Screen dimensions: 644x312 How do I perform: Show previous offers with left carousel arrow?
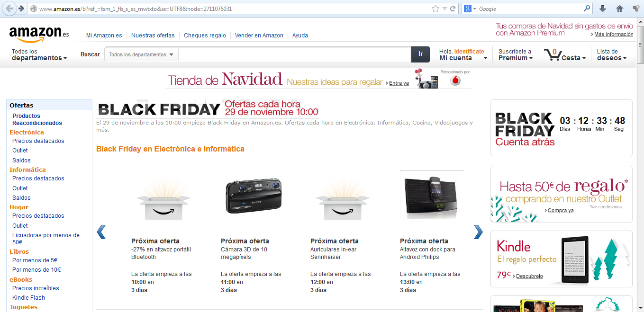pyautogui.click(x=101, y=232)
